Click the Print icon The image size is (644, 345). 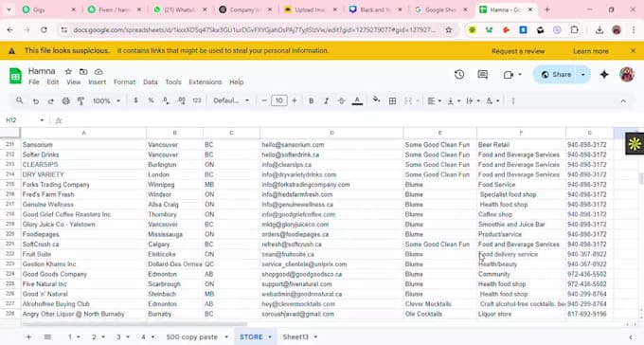[x=65, y=100]
